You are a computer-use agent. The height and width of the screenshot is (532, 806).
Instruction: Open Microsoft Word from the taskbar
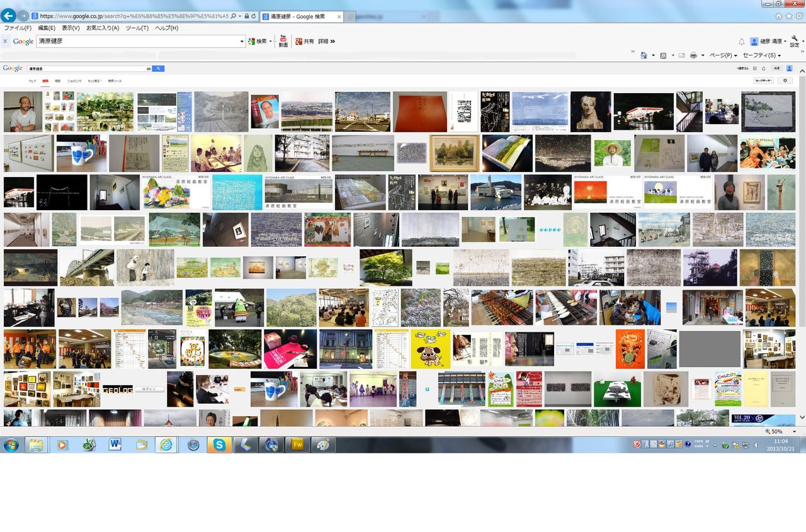115,444
